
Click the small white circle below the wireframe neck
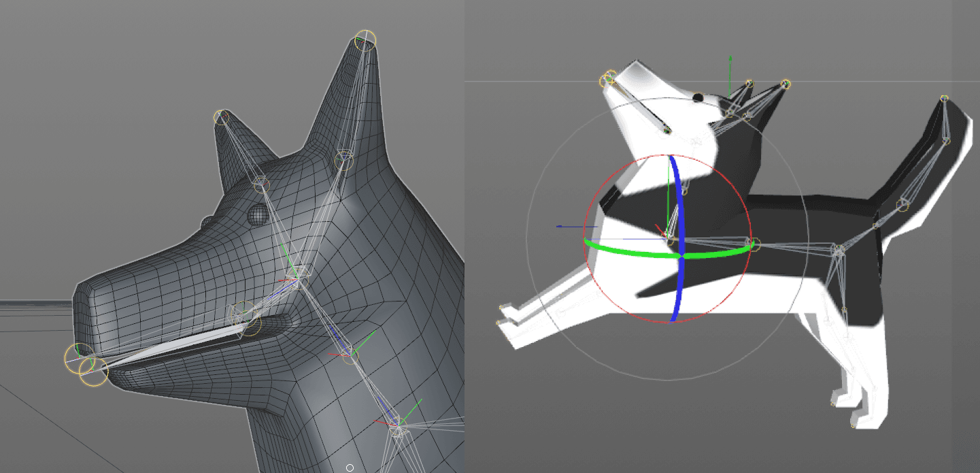(x=351, y=466)
